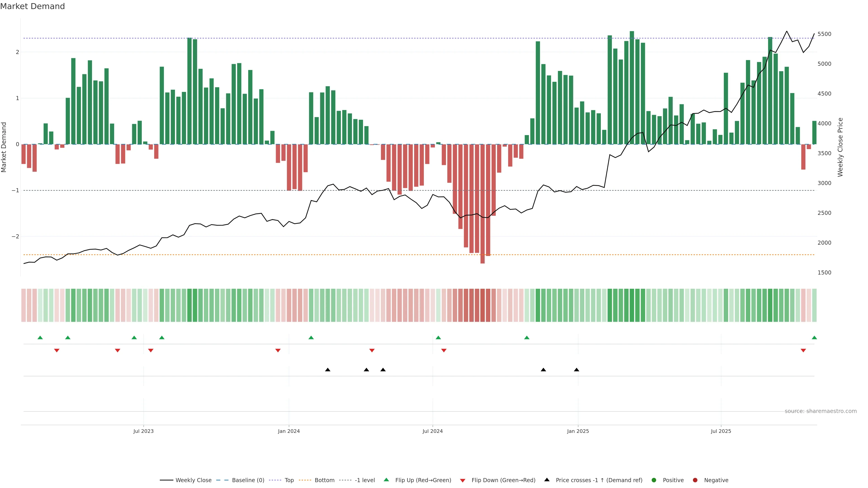The image size is (868, 488).
Task: Click the Jul 2024 x-axis label
Action: (433, 432)
